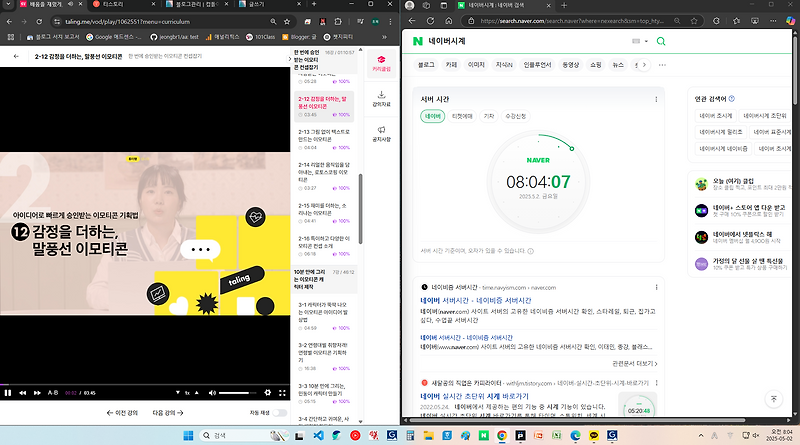This screenshot has width=800, height=445.
Task: Open a new Chrome tab
Action: (314, 4)
